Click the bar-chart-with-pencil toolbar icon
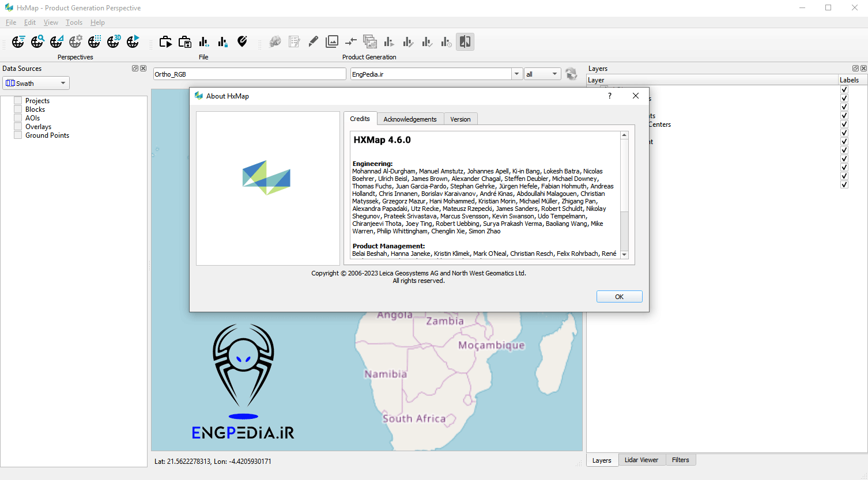Screen dimensions: 868x480 pos(408,41)
